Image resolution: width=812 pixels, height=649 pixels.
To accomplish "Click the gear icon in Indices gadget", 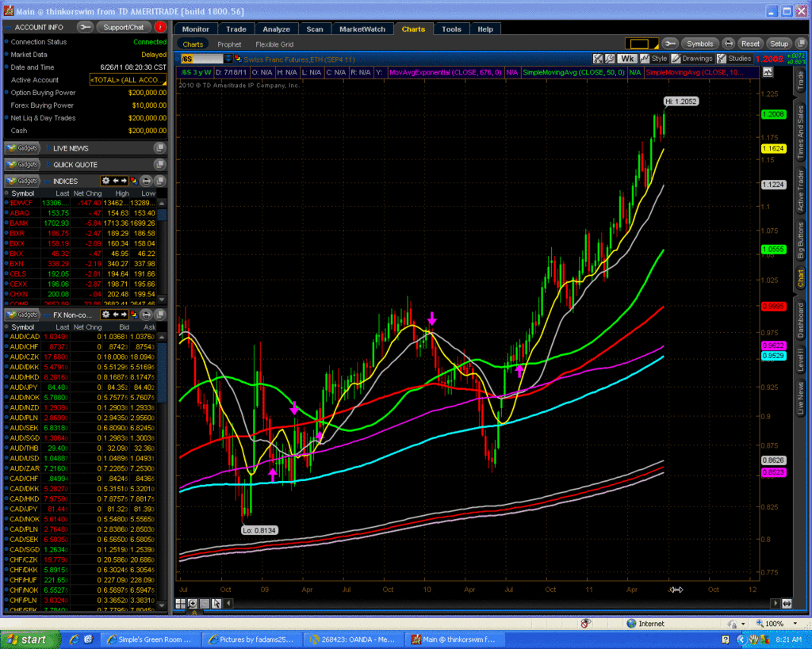I will pos(105,181).
